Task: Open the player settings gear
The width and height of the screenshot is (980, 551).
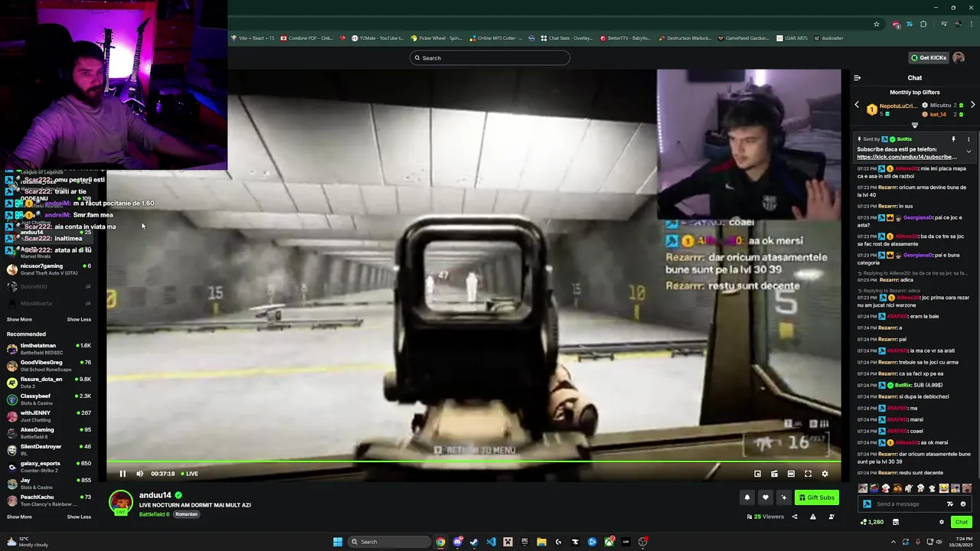Action: pos(825,474)
